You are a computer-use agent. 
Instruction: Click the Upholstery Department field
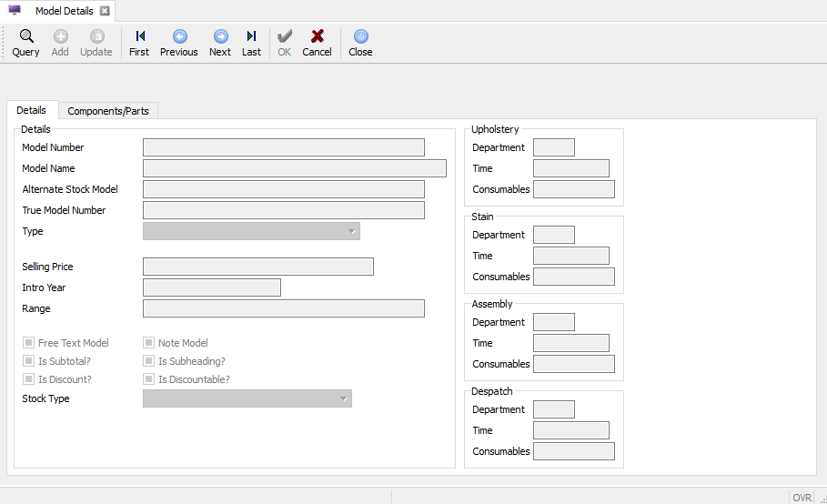[x=553, y=147]
